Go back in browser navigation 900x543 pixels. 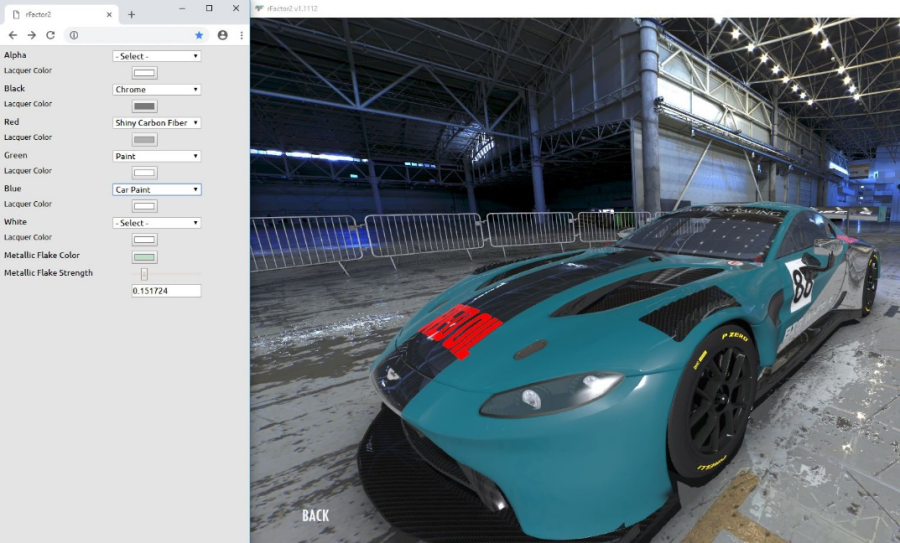pos(13,35)
